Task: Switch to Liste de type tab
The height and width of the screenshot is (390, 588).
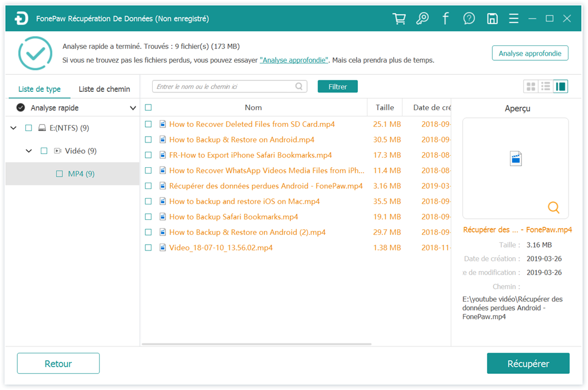Action: pos(40,89)
